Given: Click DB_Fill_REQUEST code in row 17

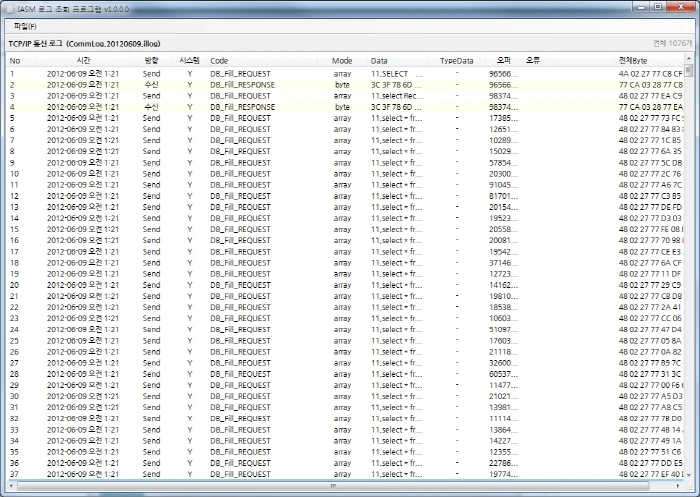Looking at the screenshot, I should pos(241,252).
